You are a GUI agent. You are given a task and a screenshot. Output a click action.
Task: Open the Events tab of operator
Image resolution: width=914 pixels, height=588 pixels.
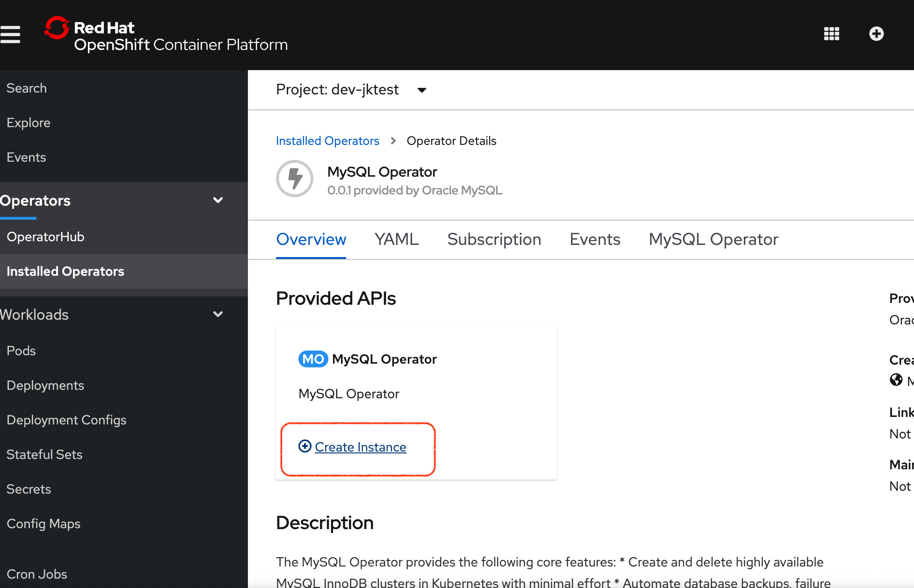[595, 239]
